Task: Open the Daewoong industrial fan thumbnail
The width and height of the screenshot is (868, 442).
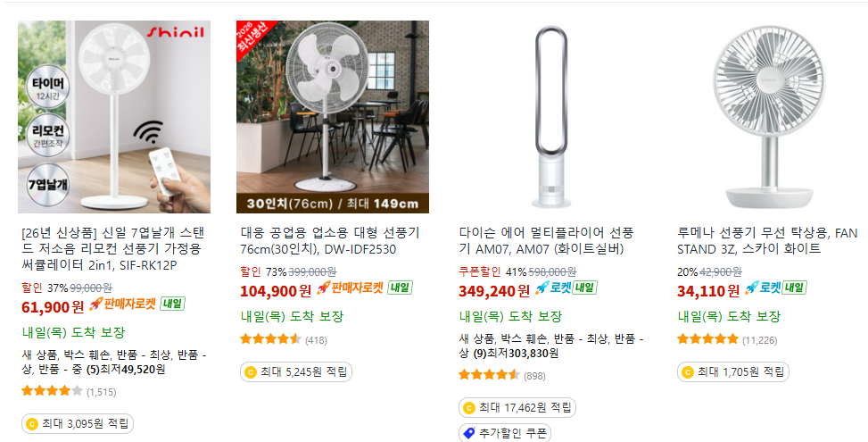Action: [x=333, y=117]
